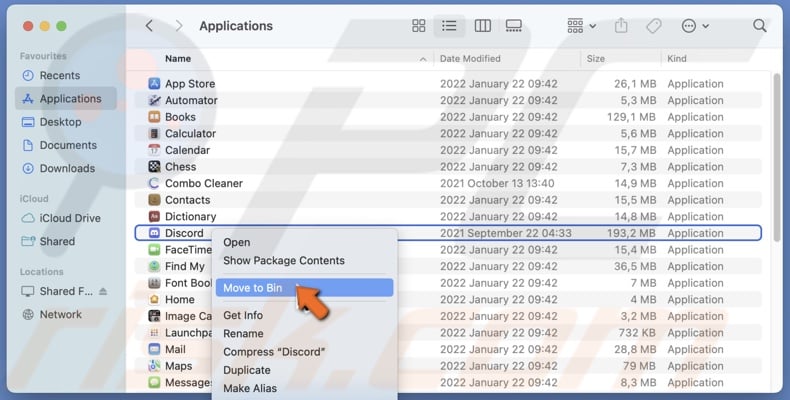Open Network in the sidebar
Image resolution: width=790 pixels, height=400 pixels.
[x=60, y=314]
